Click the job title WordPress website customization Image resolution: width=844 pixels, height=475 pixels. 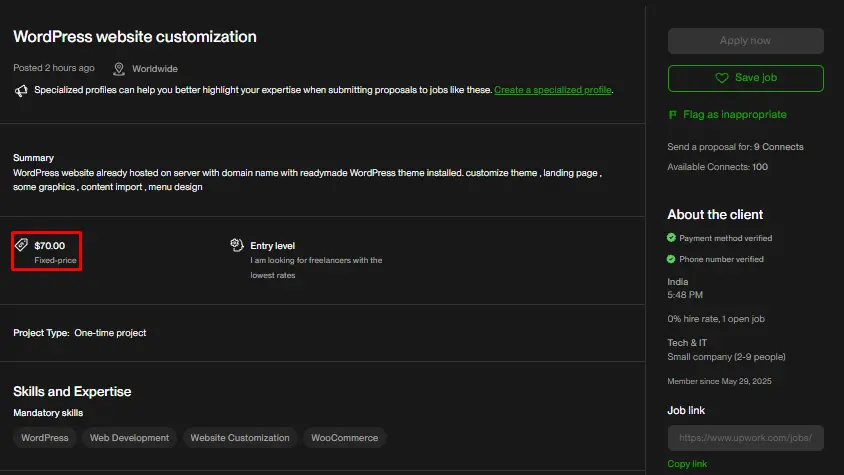pos(135,37)
